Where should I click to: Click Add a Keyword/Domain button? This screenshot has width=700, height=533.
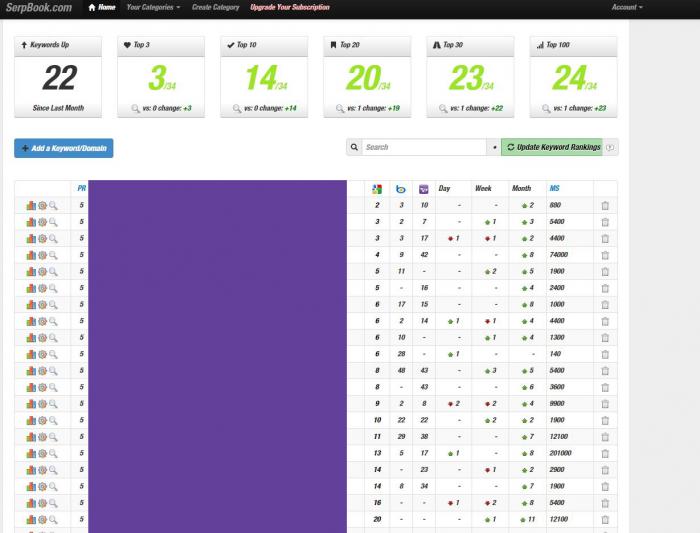[x=64, y=148]
